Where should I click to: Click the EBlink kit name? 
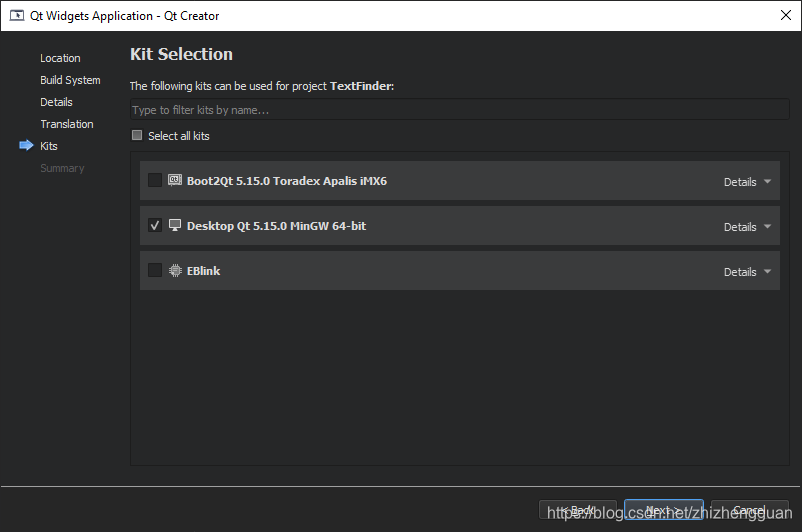point(204,271)
